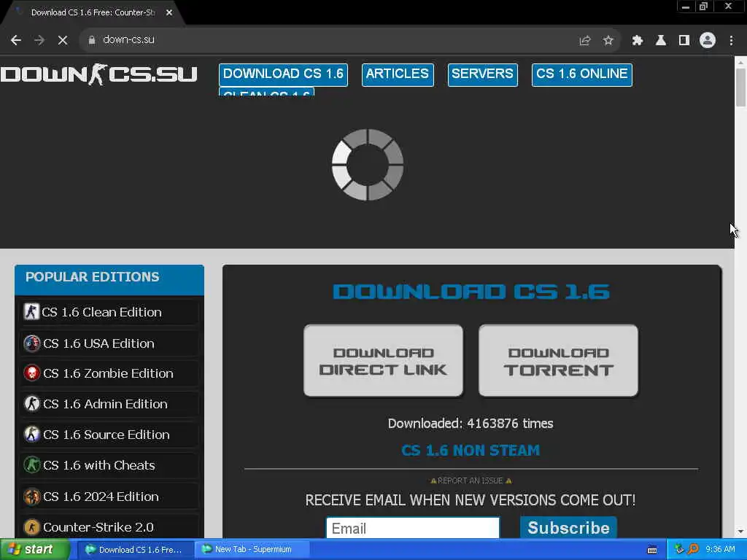Click the Subscribe button

point(568,528)
